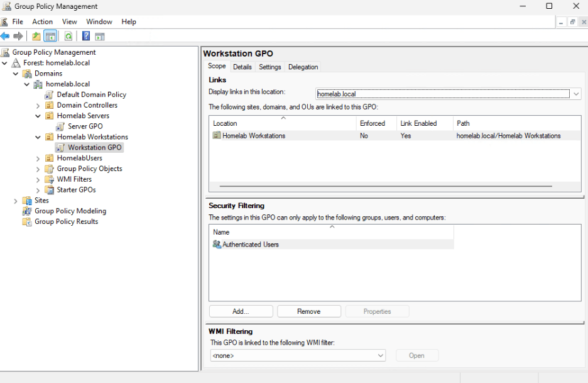588x383 pixels.
Task: Select the Authenticated Users entry
Action: coord(251,244)
